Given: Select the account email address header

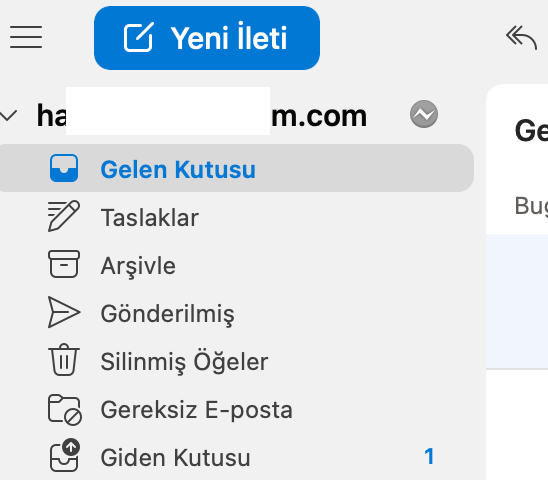Looking at the screenshot, I should coord(202,115).
